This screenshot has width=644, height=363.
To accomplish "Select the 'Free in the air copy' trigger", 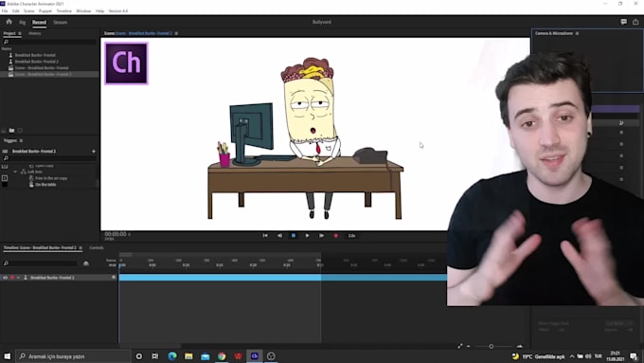I will click(51, 178).
